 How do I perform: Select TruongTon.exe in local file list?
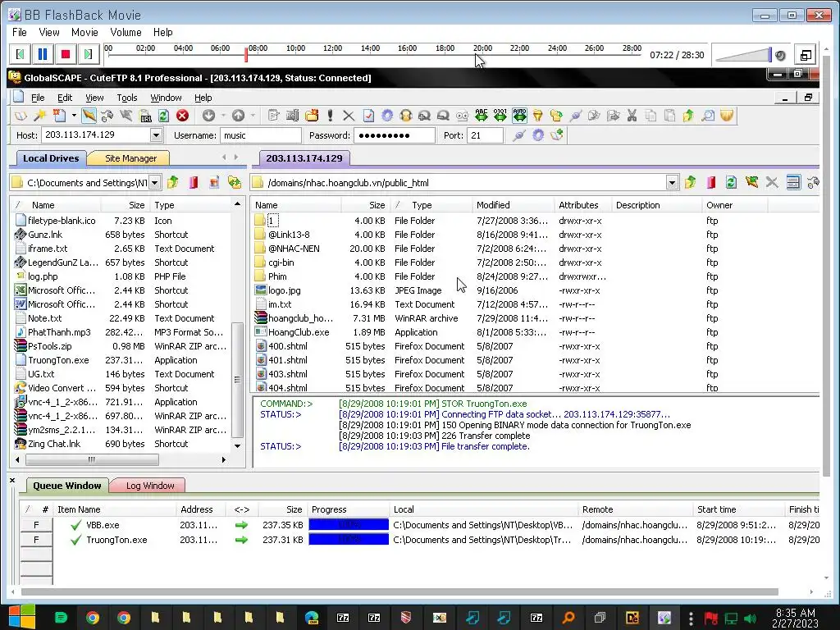coord(58,360)
